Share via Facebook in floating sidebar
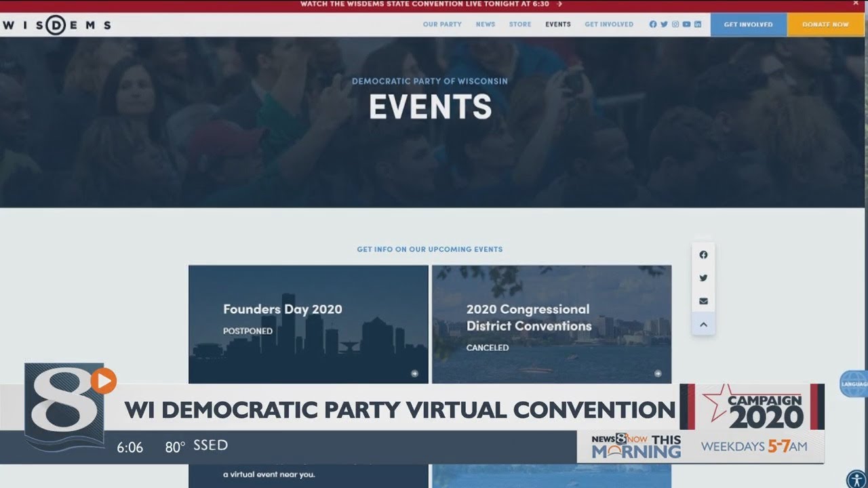This screenshot has height=488, width=868. (703, 255)
